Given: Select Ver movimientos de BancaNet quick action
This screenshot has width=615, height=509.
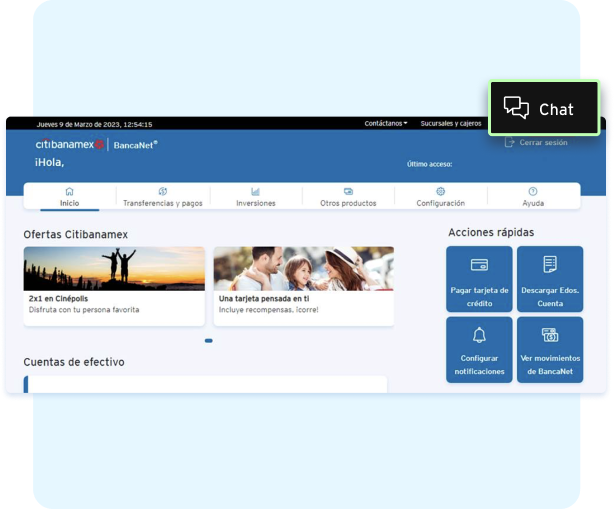Looking at the screenshot, I should click(550, 350).
